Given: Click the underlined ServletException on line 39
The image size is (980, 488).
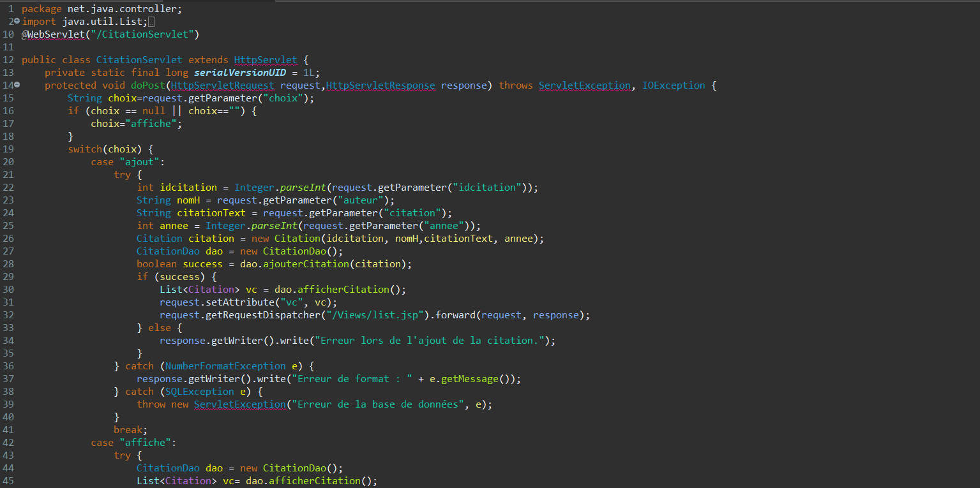Looking at the screenshot, I should coord(239,404).
